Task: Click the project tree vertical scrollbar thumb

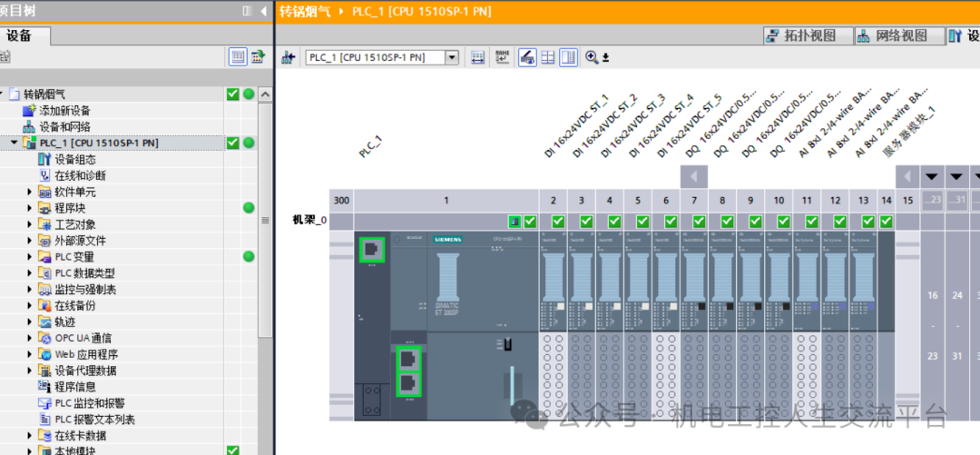Action: click(266, 221)
